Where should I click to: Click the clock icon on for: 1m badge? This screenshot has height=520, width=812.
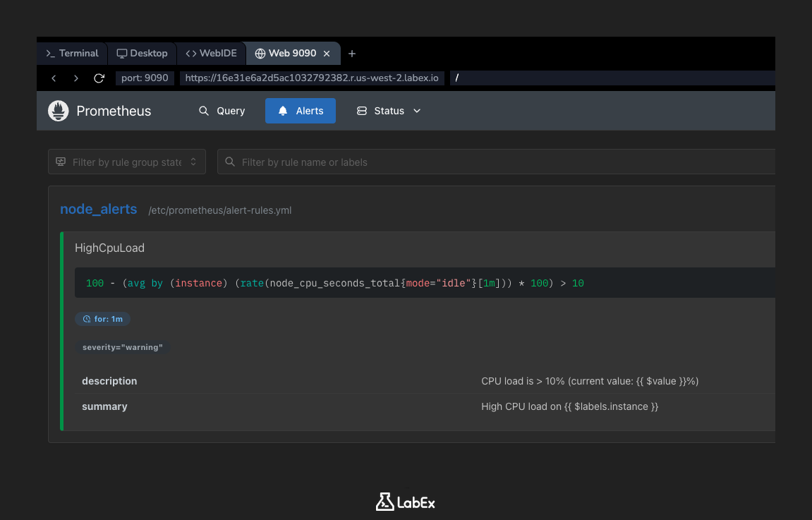85,319
